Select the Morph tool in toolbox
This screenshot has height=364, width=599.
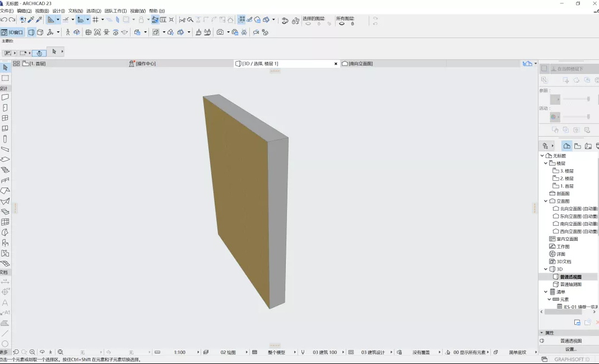5,232
